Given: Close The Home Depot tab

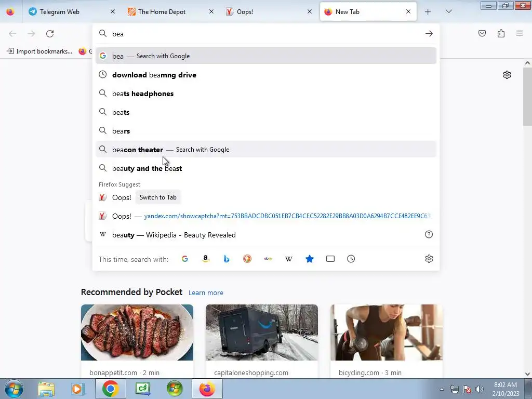Looking at the screenshot, I should click(x=211, y=12).
